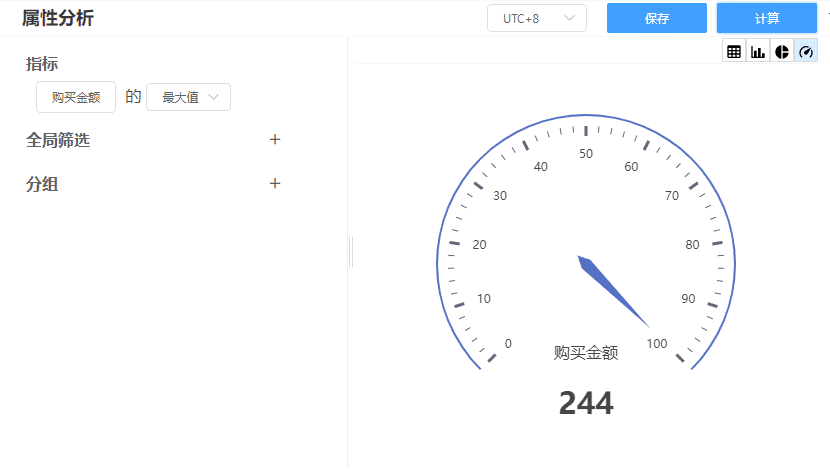
Task: Select the bar chart view icon
Action: pos(758,51)
